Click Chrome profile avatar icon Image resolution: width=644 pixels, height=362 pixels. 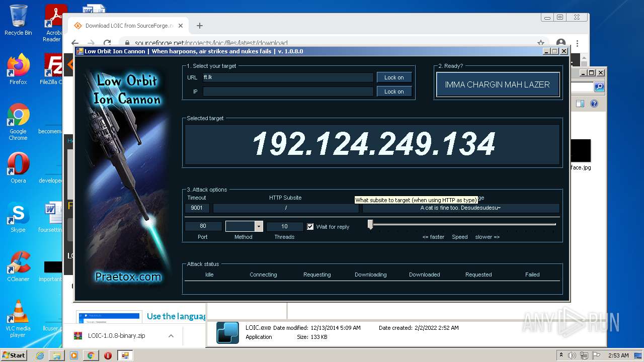[561, 43]
